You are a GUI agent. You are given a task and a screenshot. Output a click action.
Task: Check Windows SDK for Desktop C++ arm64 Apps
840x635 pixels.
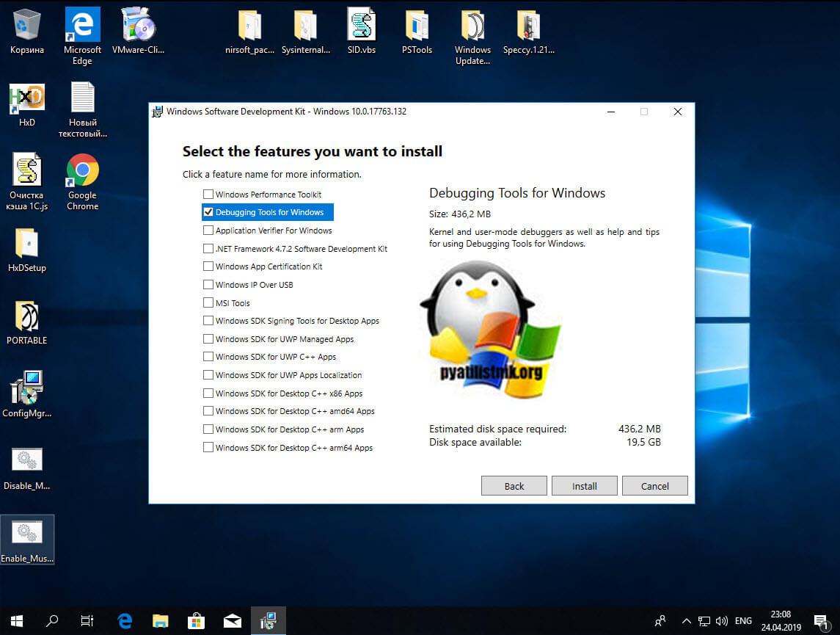pos(208,447)
